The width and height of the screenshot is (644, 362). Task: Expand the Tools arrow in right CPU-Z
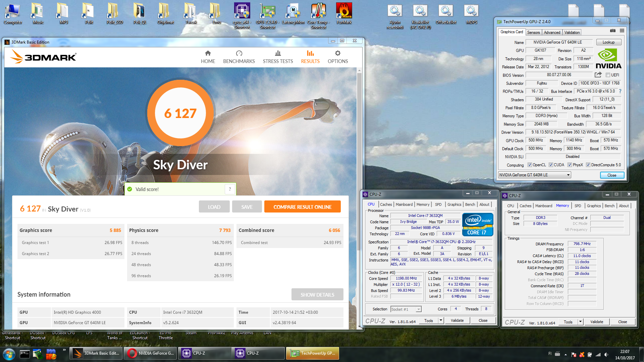(x=580, y=322)
